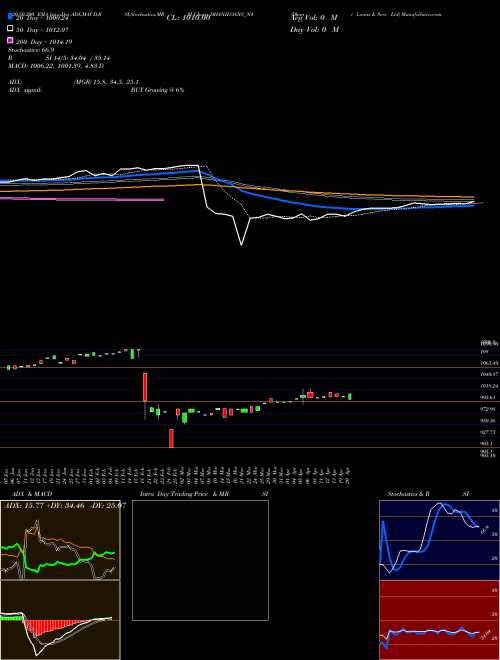This screenshot has width=500, height=660.
Task: Click the 1063.49 price axis label
Action: tap(490, 363)
